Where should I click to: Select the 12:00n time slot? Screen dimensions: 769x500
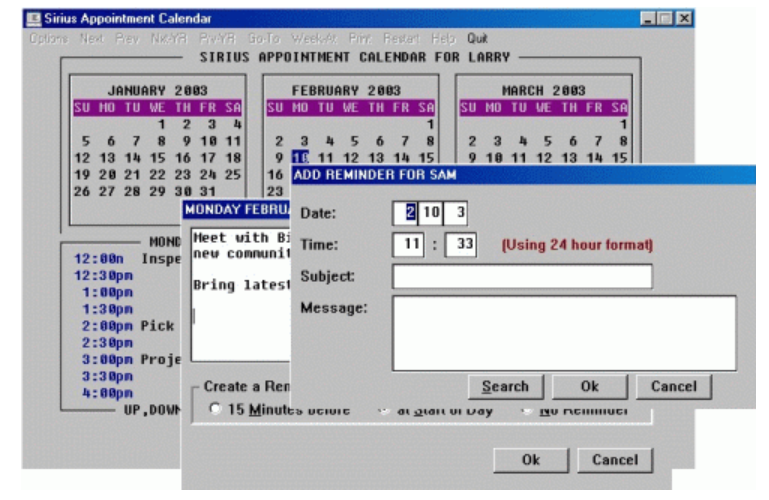click(99, 259)
